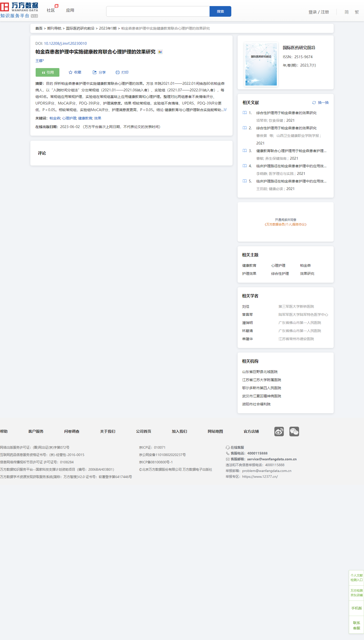The image size is (364, 640).
Task: Click the 分享 share icon
Action: point(95,72)
